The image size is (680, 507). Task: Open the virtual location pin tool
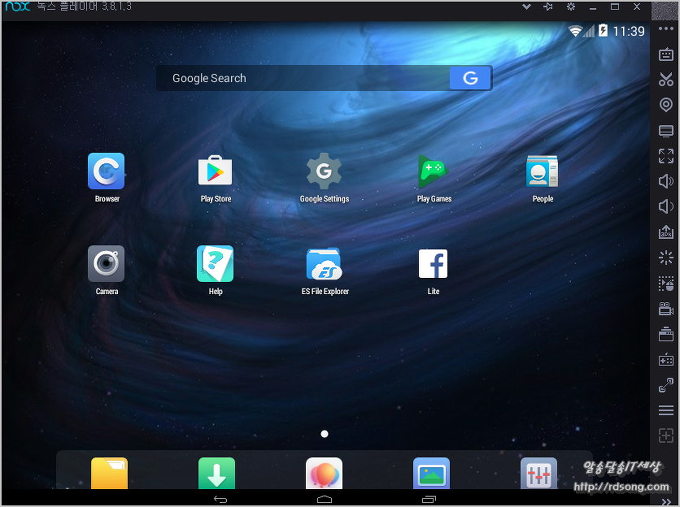tap(666, 105)
